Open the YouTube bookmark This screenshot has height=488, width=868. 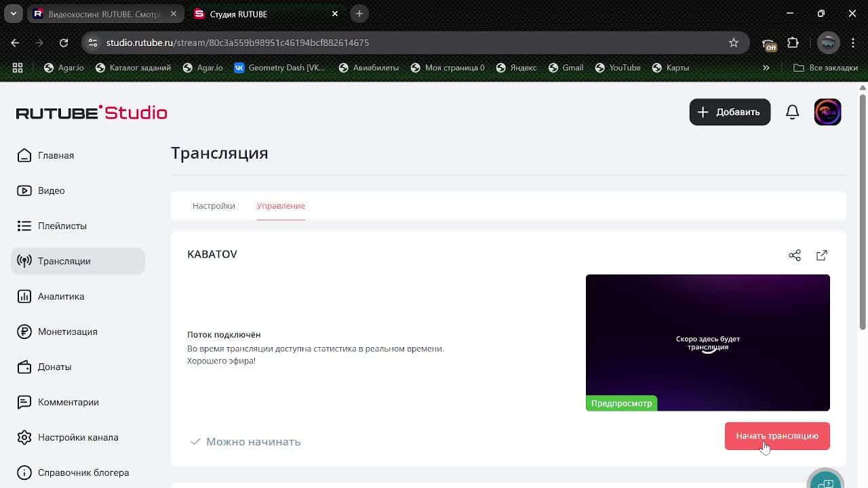pyautogui.click(x=618, y=68)
